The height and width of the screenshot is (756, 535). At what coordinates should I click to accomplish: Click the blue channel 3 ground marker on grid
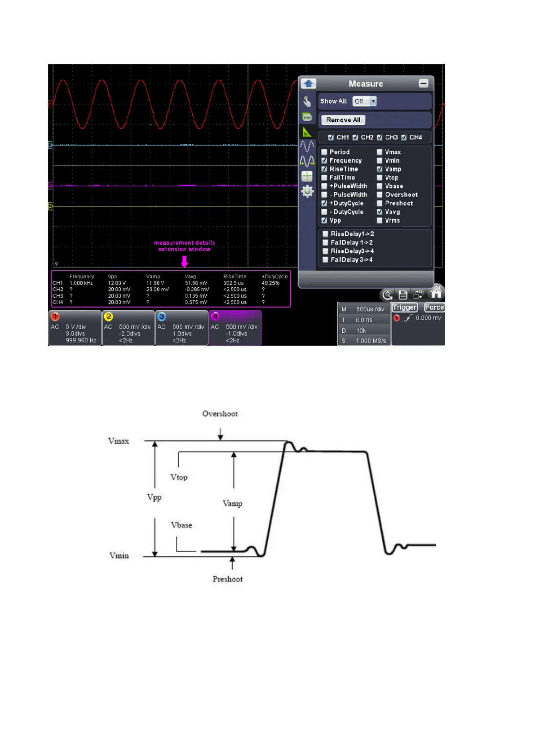pos(50,145)
